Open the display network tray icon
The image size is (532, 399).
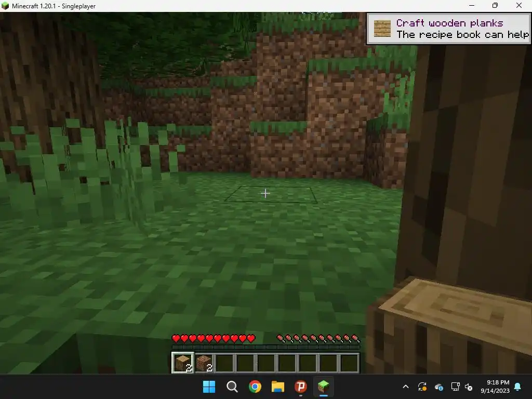tap(455, 387)
